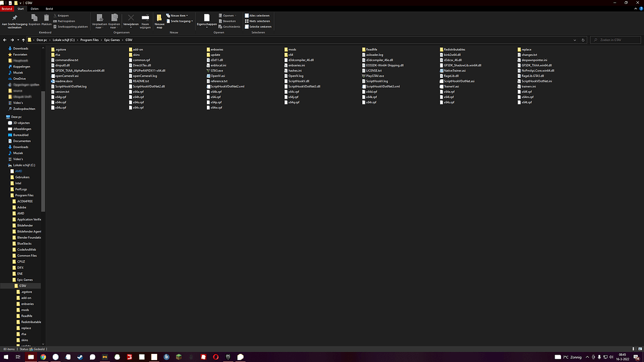Click the Chrome icon in the taskbar
644x362 pixels.
pyautogui.click(x=43, y=357)
